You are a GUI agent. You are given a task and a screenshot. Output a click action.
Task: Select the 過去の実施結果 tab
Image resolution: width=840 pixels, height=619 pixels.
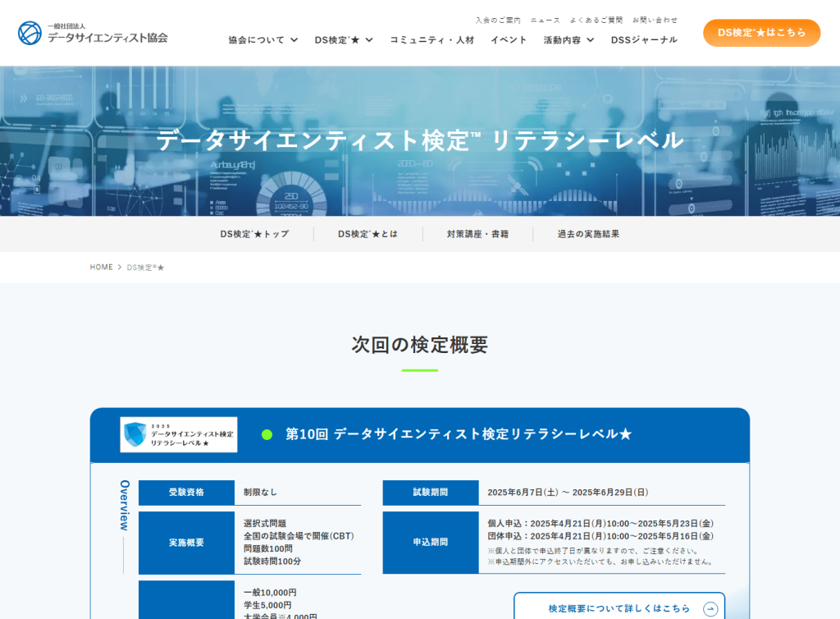(x=588, y=234)
